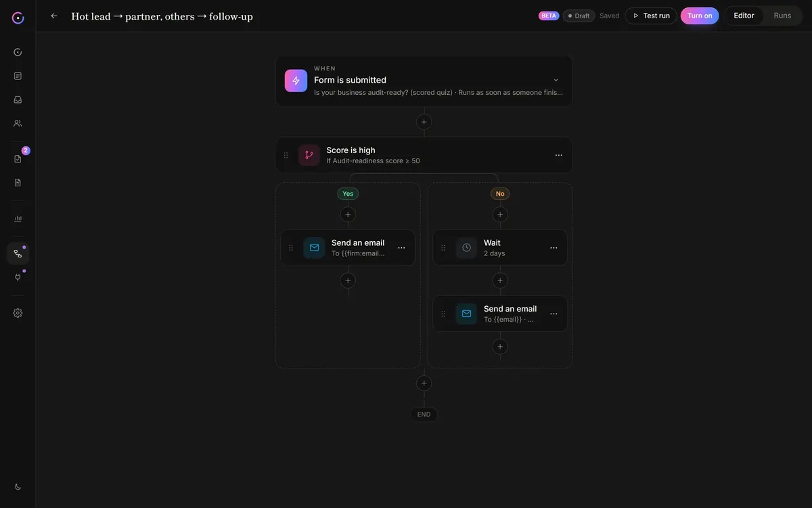The image size is (812, 508).
Task: Add a step before END
Action: coord(424,383)
